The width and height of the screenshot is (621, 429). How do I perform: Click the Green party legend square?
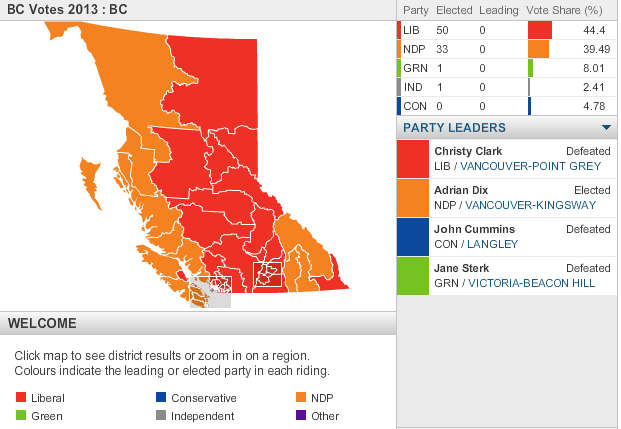point(20,416)
